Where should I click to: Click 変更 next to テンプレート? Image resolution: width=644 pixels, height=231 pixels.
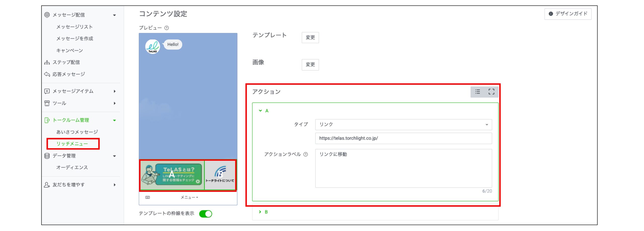tap(310, 37)
